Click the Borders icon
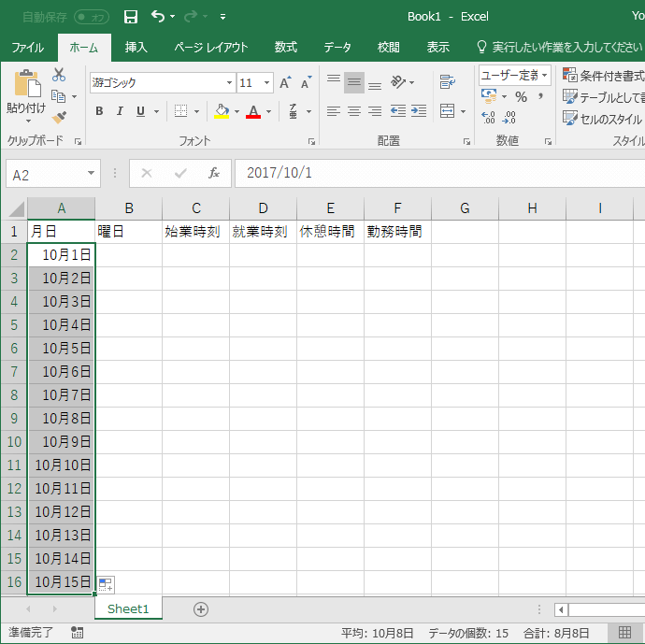 180,111
